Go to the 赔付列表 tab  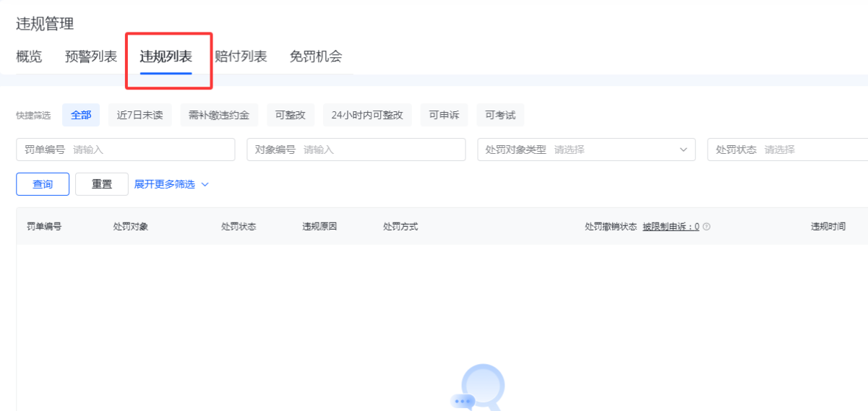click(241, 56)
